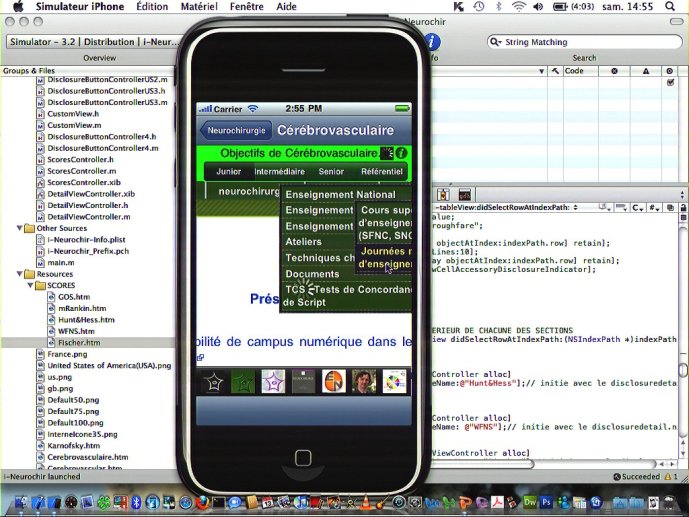The height and width of the screenshot is (517, 689).
Task: Open the Matériel menu
Action: (x=199, y=7)
